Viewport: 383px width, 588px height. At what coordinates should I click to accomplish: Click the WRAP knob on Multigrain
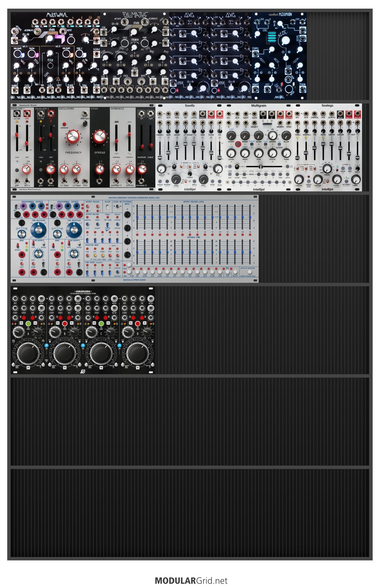[x=245, y=135]
